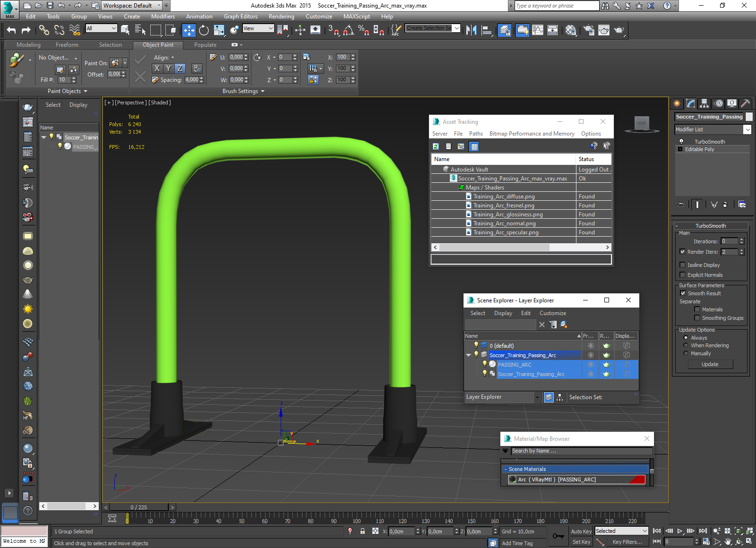The height and width of the screenshot is (548, 756).
Task: Click the time slider 0 / 225
Action: click(x=139, y=507)
